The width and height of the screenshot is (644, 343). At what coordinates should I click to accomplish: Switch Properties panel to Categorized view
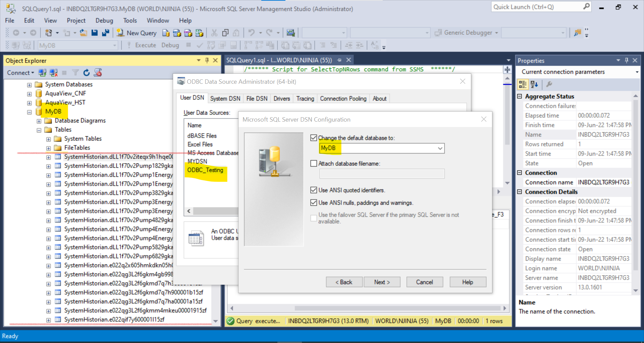coord(523,84)
